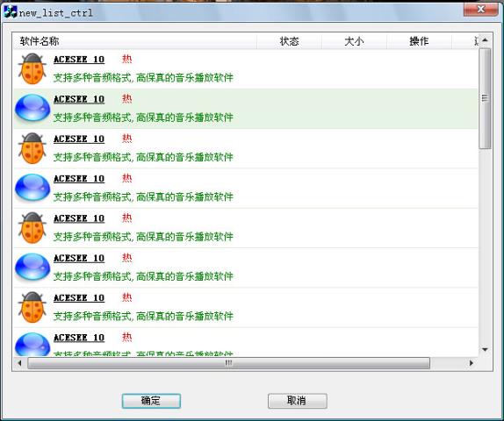Click the blue orb icon in the sixth list row

click(32, 267)
